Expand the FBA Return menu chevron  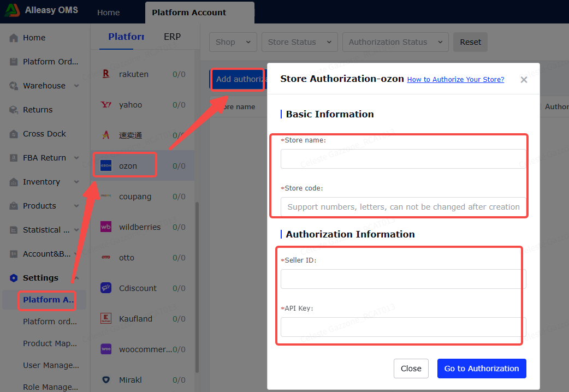[x=76, y=158]
